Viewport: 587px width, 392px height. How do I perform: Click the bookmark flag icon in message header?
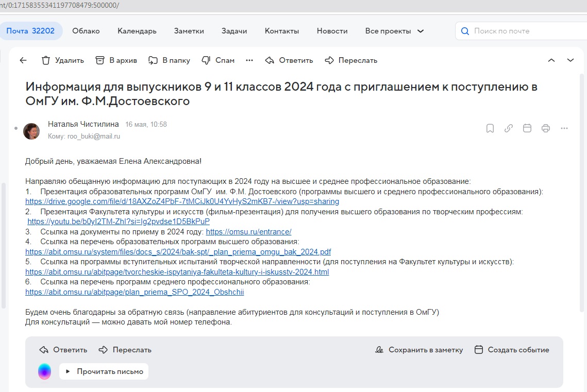490,128
